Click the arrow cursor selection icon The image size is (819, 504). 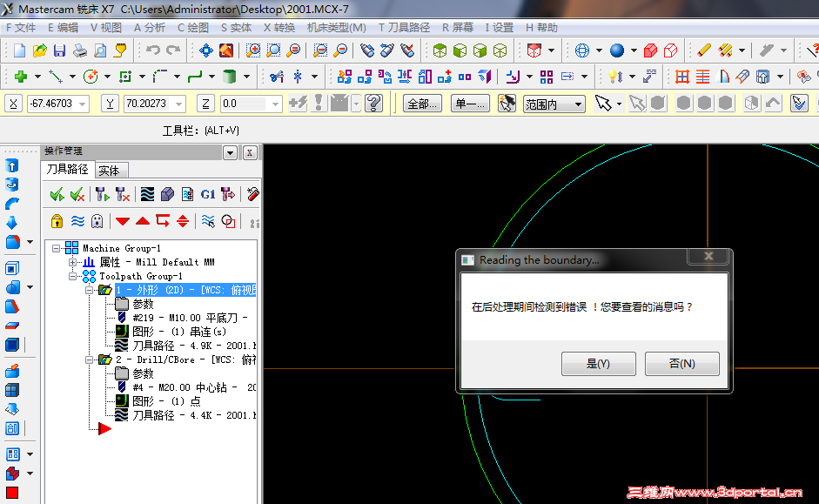pos(603,104)
